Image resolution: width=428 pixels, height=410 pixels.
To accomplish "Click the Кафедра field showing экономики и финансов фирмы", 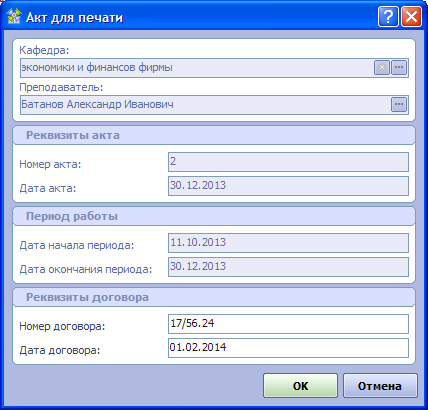I will pos(197,68).
